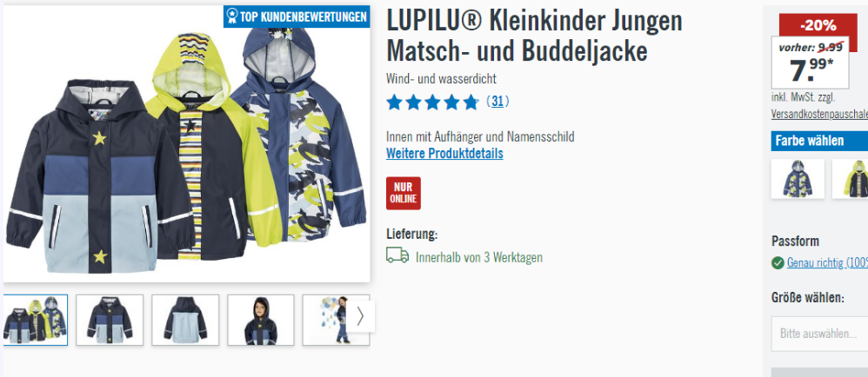Image resolution: width=868 pixels, height=377 pixels.
Task: Select the three-jacket overview thumbnail
Action: pos(36,320)
